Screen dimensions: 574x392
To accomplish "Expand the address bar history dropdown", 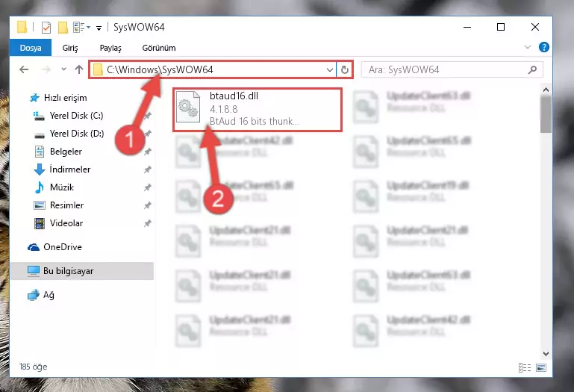I will 329,69.
